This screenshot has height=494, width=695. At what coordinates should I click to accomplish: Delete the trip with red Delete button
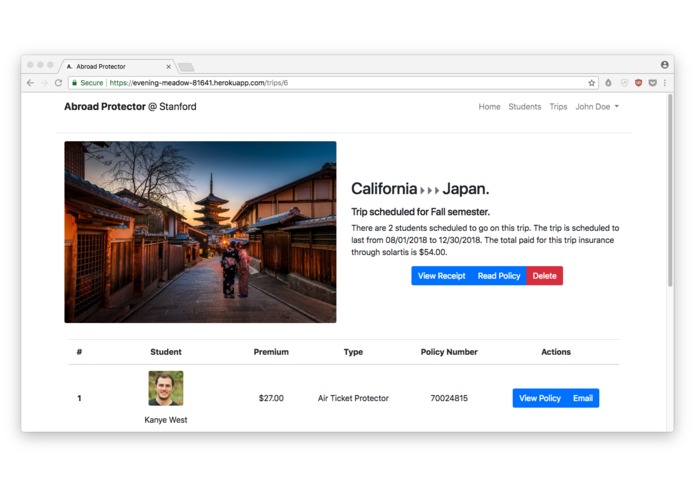coord(544,276)
